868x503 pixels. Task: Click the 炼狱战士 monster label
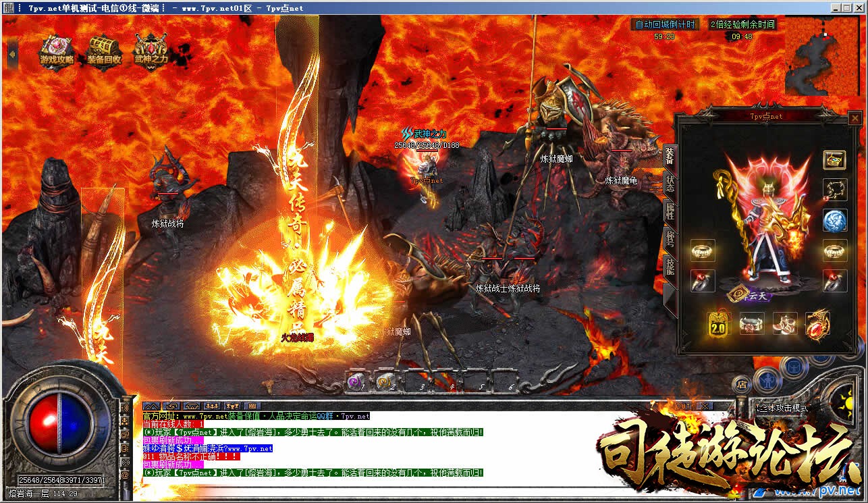point(491,288)
